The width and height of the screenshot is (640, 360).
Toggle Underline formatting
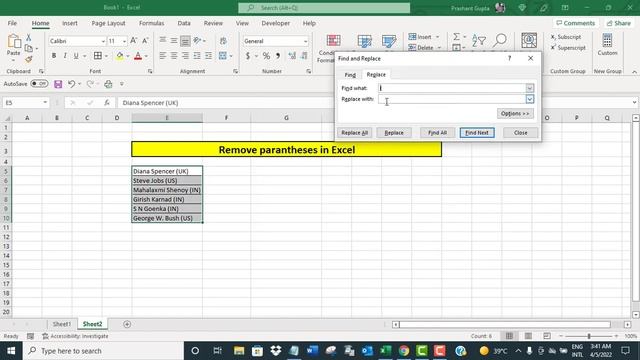tap(76, 56)
